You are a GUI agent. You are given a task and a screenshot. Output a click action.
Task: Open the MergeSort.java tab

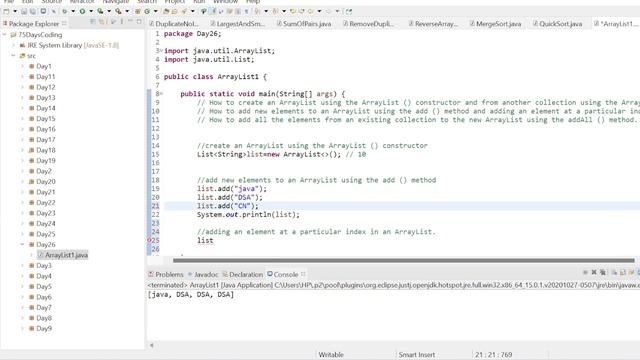click(495, 24)
